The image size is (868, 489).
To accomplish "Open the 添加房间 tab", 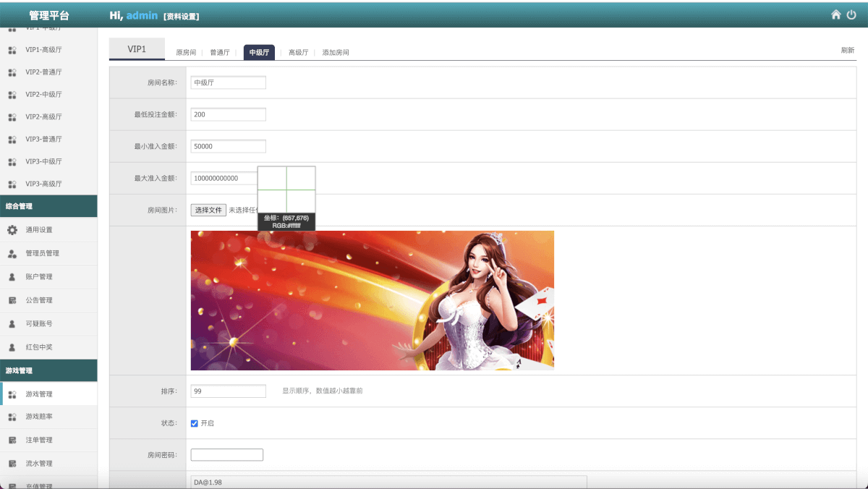I will [x=336, y=52].
